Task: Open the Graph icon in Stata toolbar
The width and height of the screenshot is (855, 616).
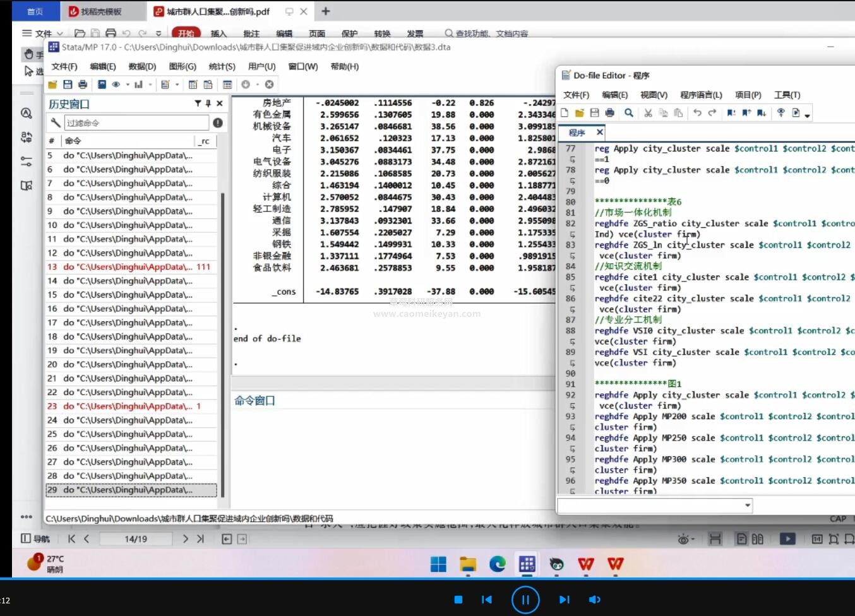Action: tap(138, 85)
